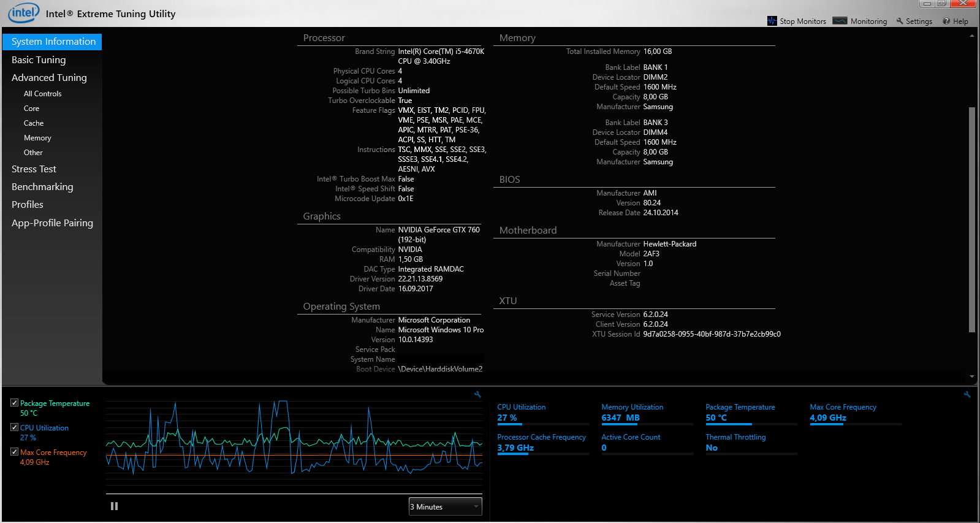Open Basic Tuning section
The image size is (980, 523).
[x=39, y=60]
